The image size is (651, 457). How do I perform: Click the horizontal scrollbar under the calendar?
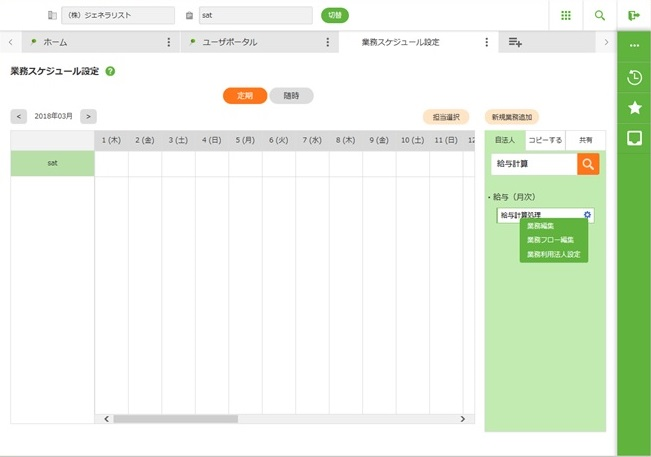click(175, 419)
